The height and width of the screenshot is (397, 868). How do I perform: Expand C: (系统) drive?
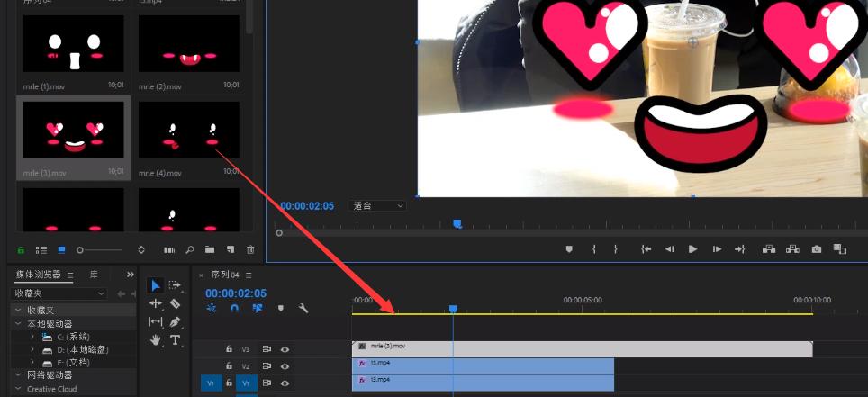click(x=32, y=337)
